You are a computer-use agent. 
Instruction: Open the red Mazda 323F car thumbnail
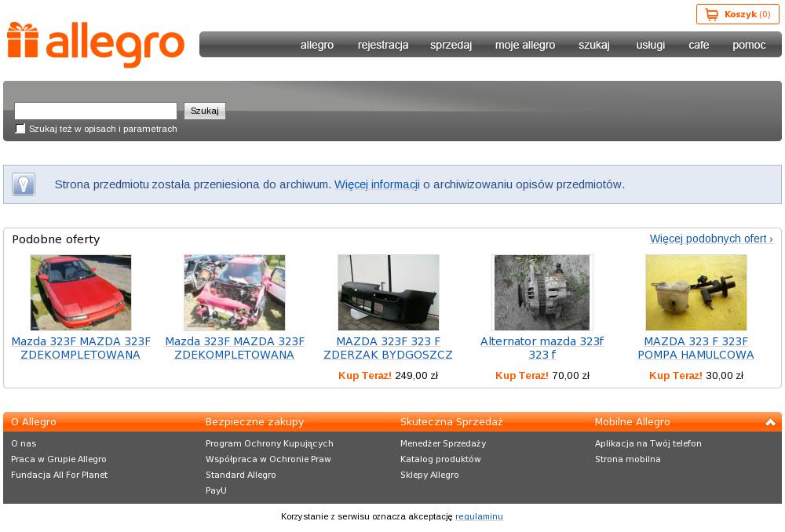coord(81,292)
